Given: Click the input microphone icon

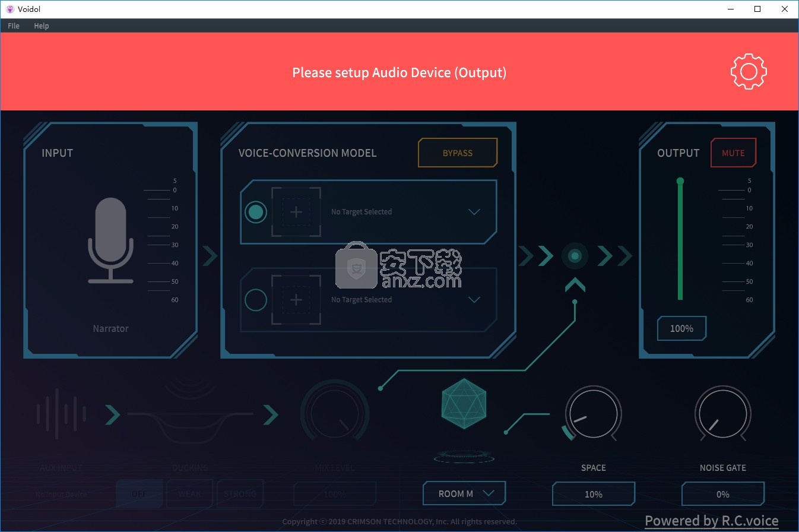Looking at the screenshot, I should pos(111,240).
